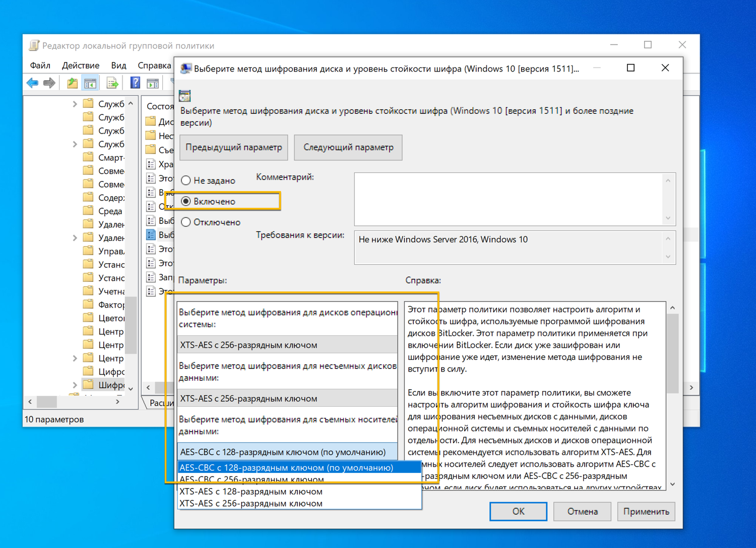Click the Применить button
This screenshot has height=548, width=756.
coord(646,511)
